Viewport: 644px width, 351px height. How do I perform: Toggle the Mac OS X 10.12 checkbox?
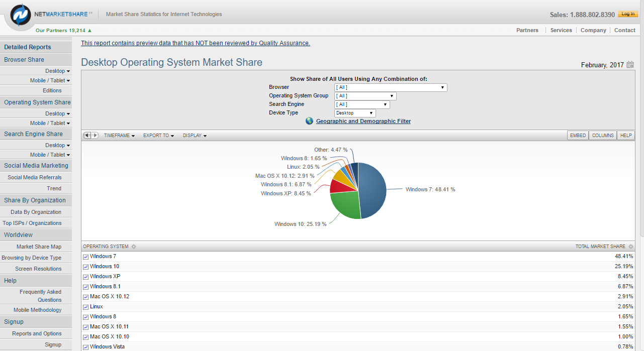(85, 297)
